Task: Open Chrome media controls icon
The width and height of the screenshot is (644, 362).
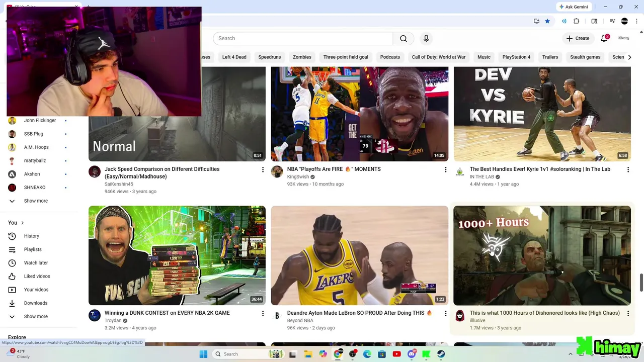Action: click(612, 21)
